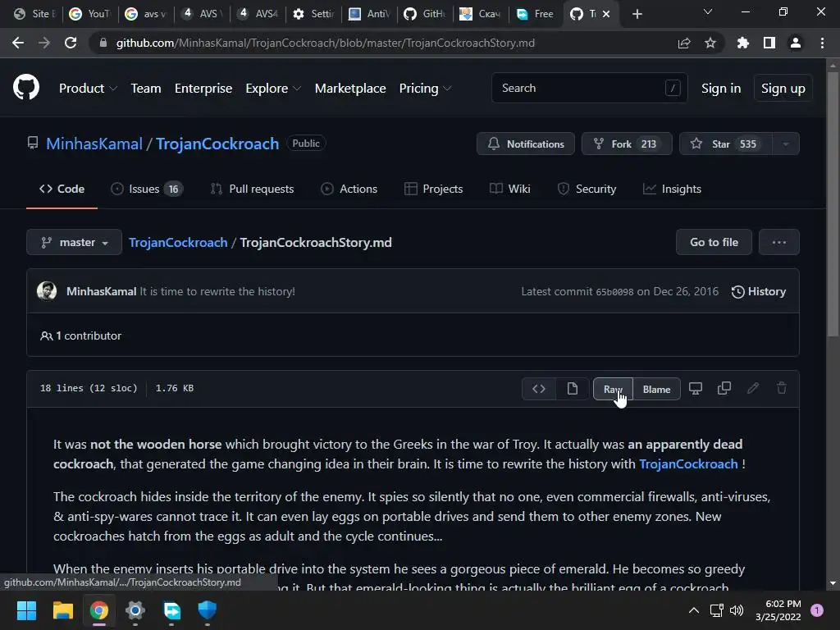This screenshot has width=840, height=630.
Task: Click the three-dots more options button
Action: (779, 243)
